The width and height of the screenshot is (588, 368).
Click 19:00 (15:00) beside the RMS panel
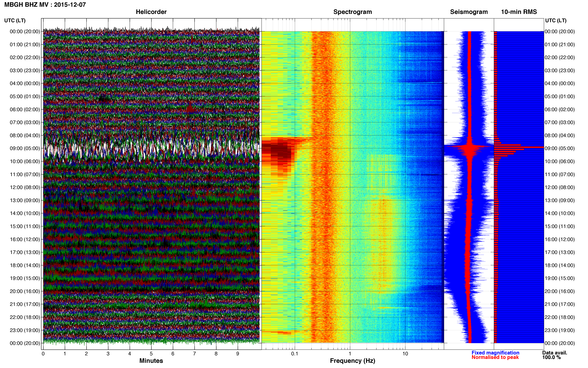tap(560, 278)
